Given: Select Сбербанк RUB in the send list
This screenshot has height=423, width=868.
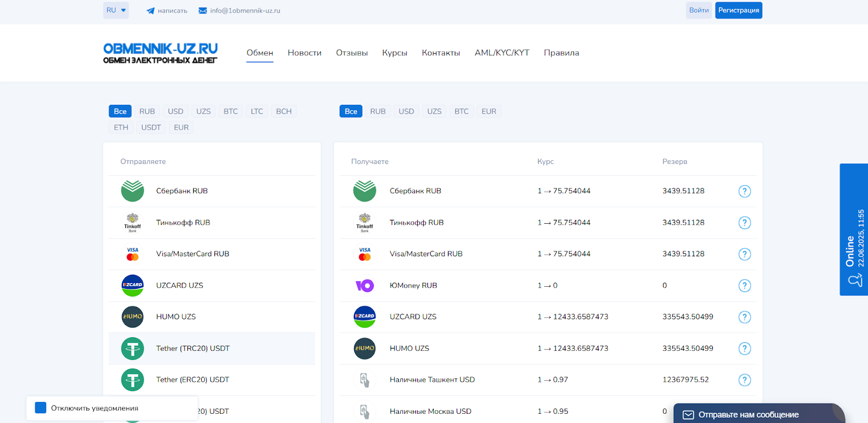Looking at the screenshot, I should pos(212,191).
